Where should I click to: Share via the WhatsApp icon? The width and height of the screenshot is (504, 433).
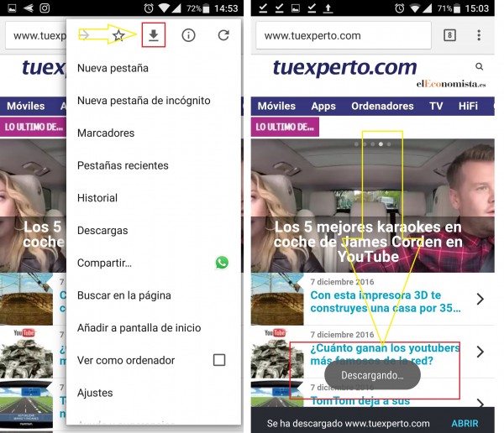pos(222,263)
